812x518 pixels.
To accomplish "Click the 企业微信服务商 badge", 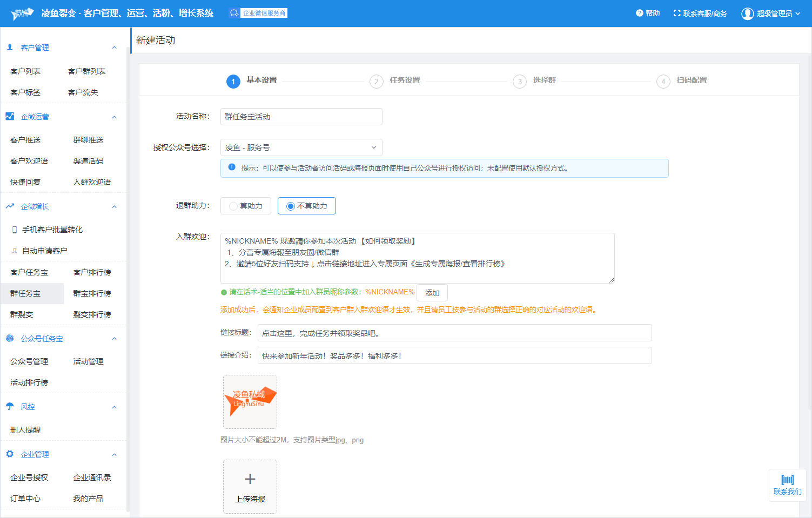I will click(x=258, y=13).
